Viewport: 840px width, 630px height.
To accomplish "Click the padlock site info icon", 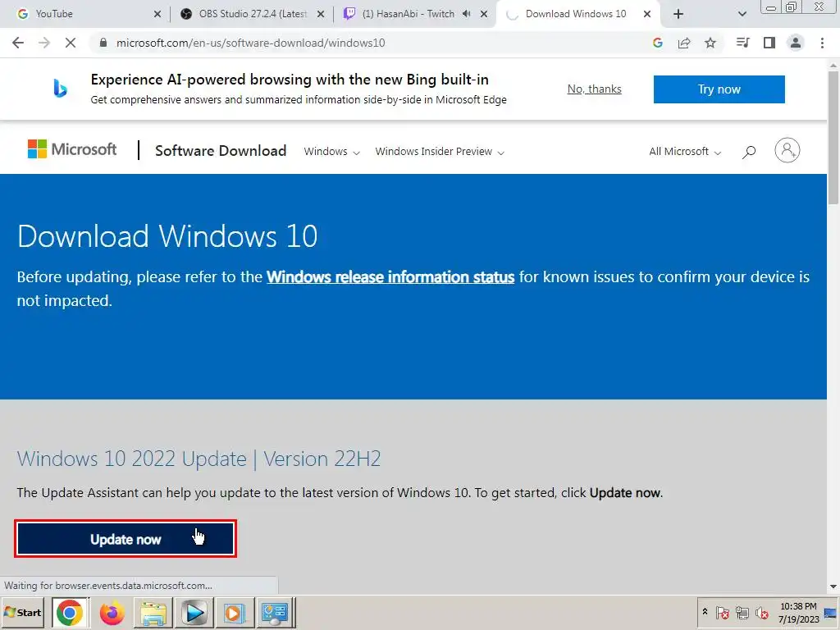I will coord(103,43).
